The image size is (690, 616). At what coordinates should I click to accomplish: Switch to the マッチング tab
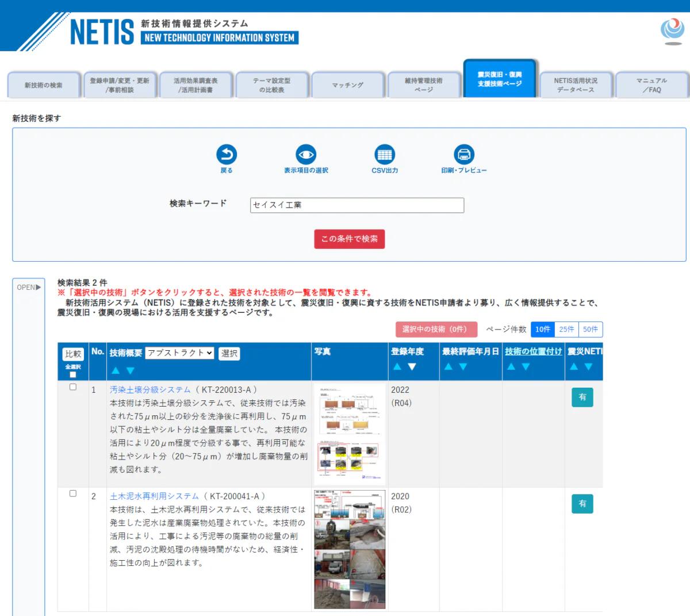(x=348, y=85)
